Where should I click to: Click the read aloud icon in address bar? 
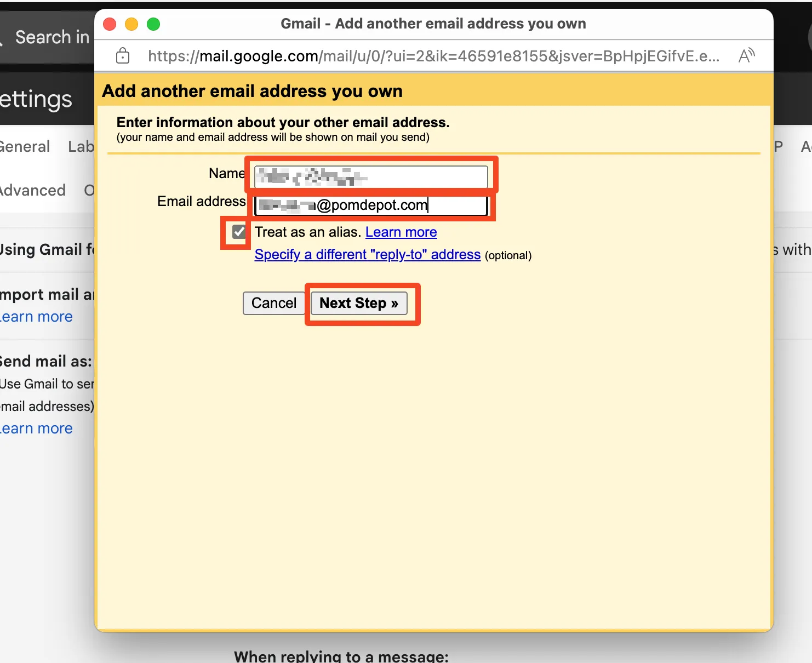point(747,55)
